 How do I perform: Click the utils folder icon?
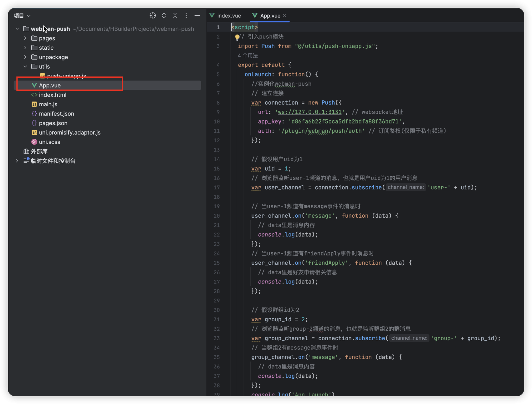coord(34,67)
